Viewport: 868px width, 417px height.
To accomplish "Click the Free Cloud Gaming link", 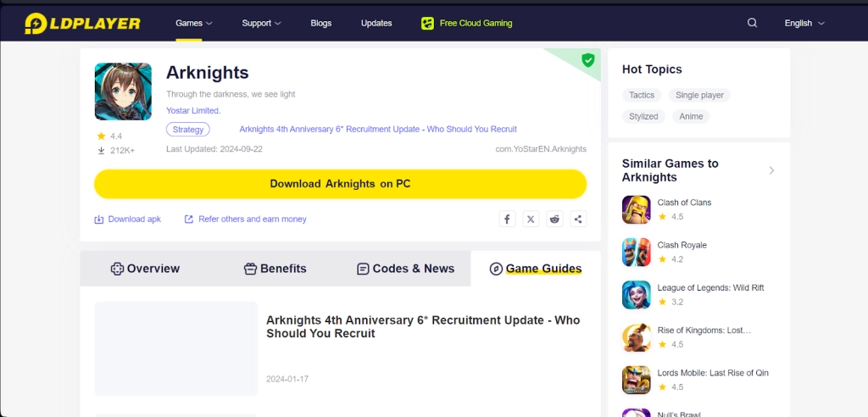I will click(476, 23).
